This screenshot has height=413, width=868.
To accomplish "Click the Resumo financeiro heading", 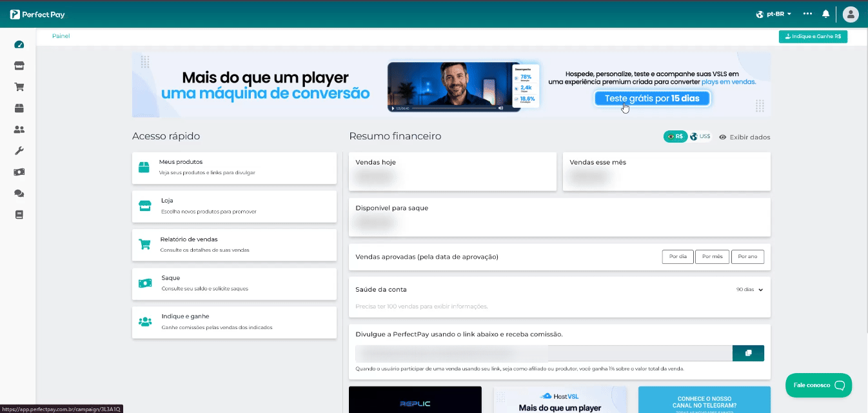I will point(395,136).
